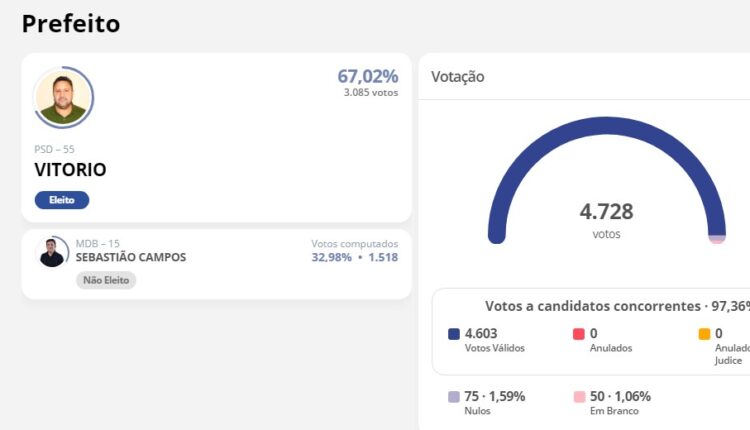This screenshot has width=750, height=430.
Task: Click the lavender Nulos legend swatch
Action: coord(454,397)
